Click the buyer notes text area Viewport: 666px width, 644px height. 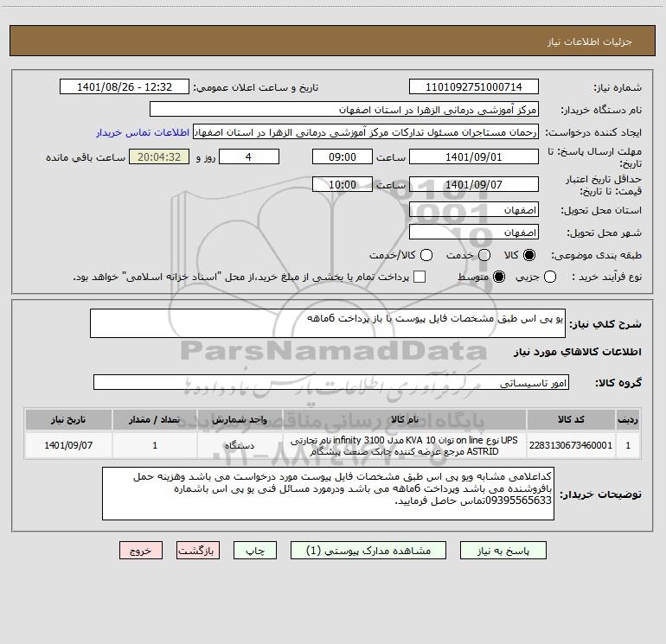pos(328,494)
